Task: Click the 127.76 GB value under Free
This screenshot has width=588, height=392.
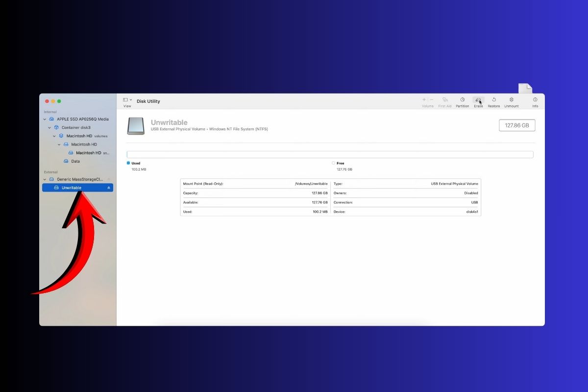Action: click(344, 169)
